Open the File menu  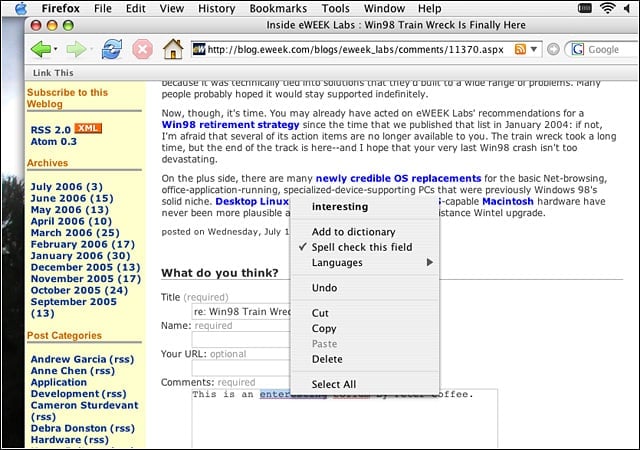(102, 8)
